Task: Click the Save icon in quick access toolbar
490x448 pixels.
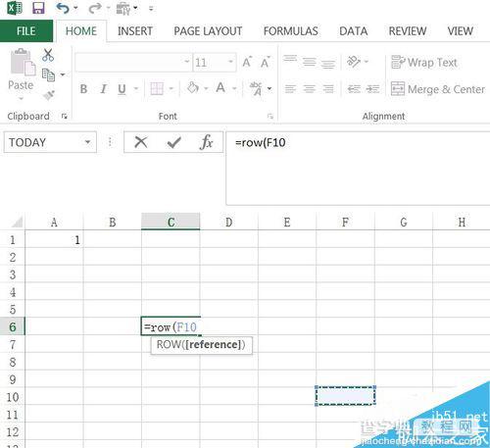Action: point(38,8)
